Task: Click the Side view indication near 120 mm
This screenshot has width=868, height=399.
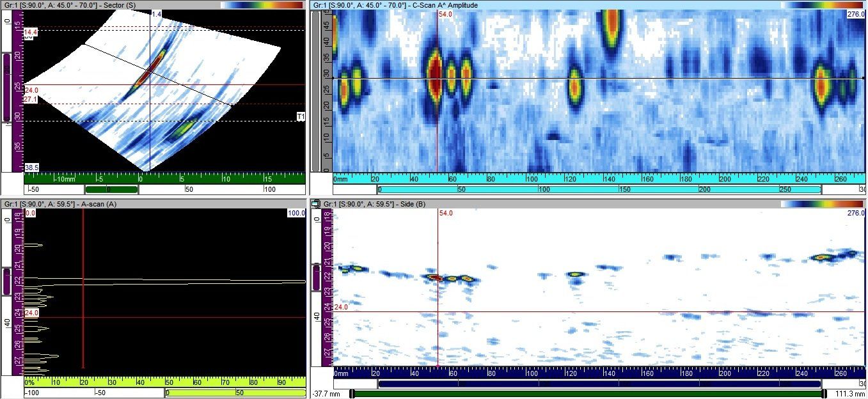Action: [575, 274]
